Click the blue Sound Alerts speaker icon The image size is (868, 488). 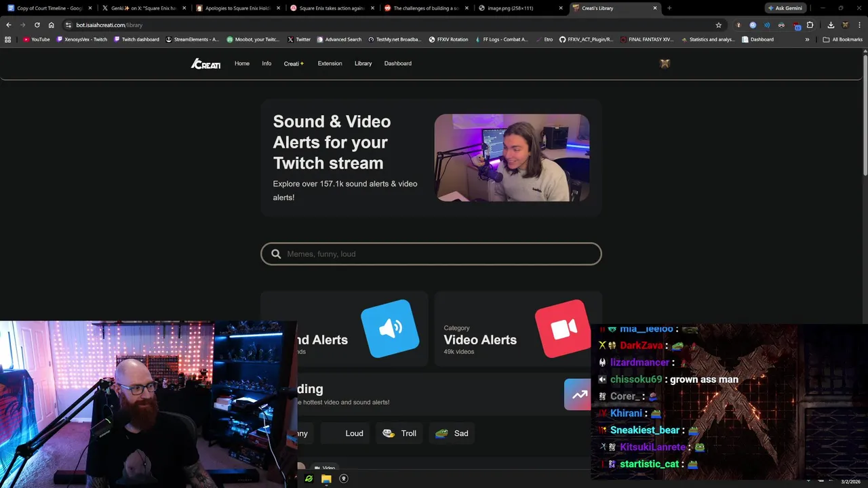click(x=390, y=329)
